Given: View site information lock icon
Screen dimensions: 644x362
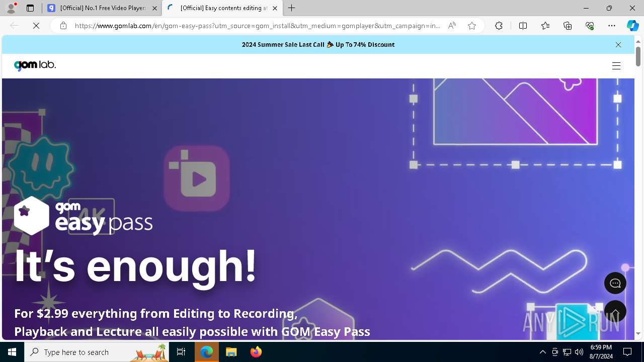Looking at the screenshot, I should point(63,26).
